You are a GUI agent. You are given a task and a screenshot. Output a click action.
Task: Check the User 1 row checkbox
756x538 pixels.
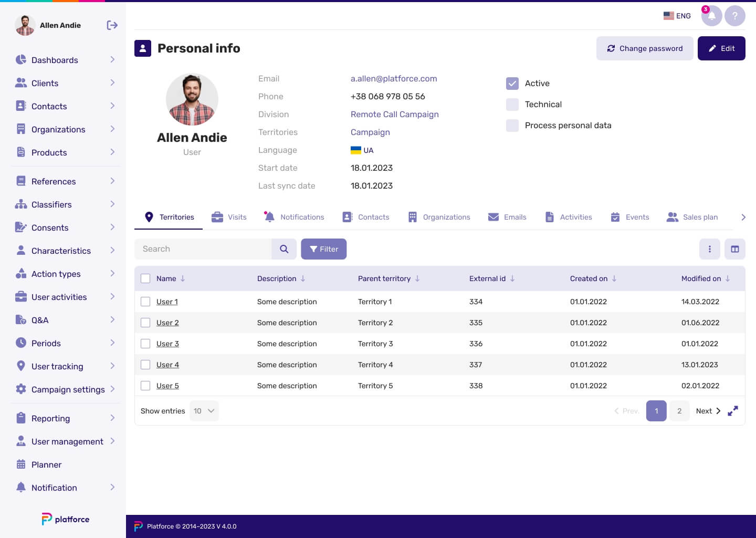[145, 302]
